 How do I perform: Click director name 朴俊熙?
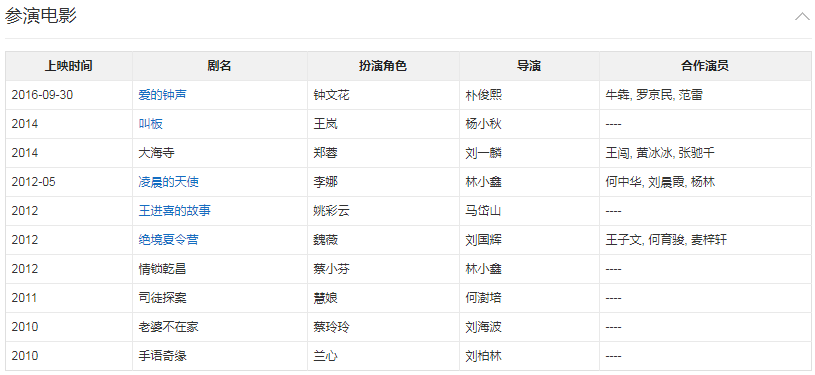484,95
